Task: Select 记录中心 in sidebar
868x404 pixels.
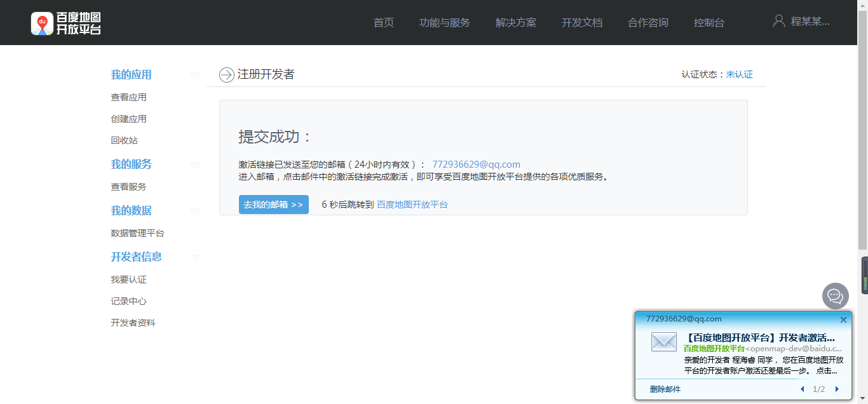Action: (x=129, y=301)
